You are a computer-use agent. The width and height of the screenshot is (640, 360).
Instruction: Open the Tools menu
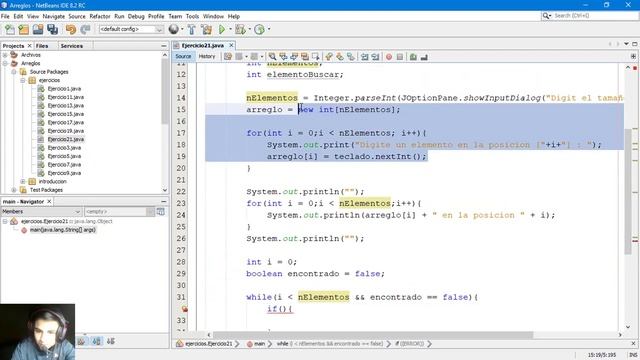[x=192, y=16]
